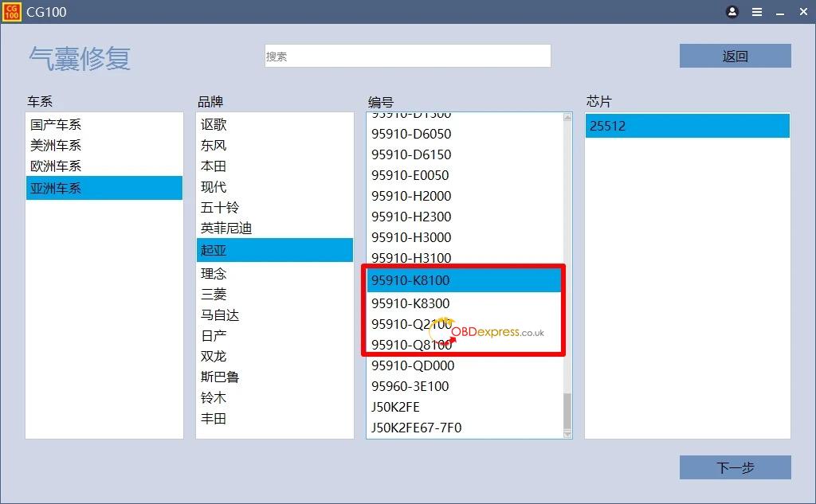The height and width of the screenshot is (504, 816).
Task: Select 欧洲车系 in the car series list
Action: (56, 166)
